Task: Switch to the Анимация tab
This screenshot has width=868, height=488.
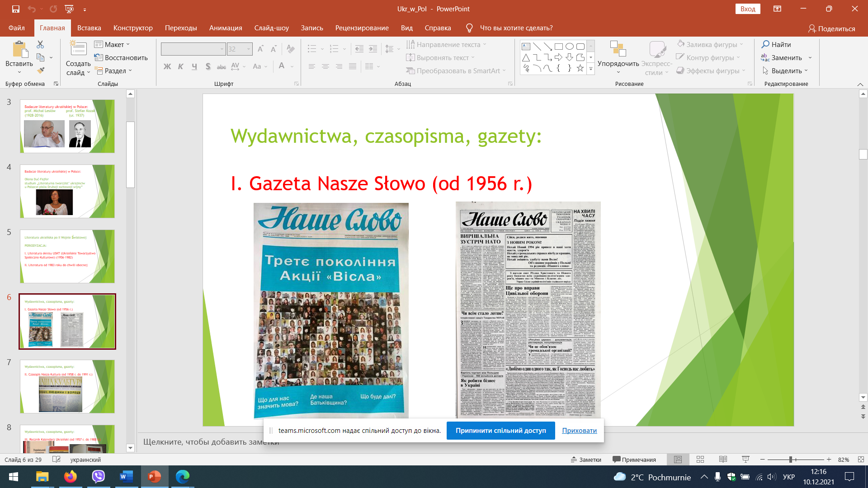Action: click(226, 28)
